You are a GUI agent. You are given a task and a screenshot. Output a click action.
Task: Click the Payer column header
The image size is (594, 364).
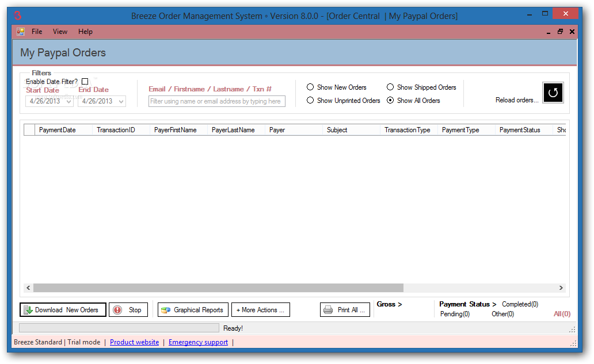coord(294,130)
